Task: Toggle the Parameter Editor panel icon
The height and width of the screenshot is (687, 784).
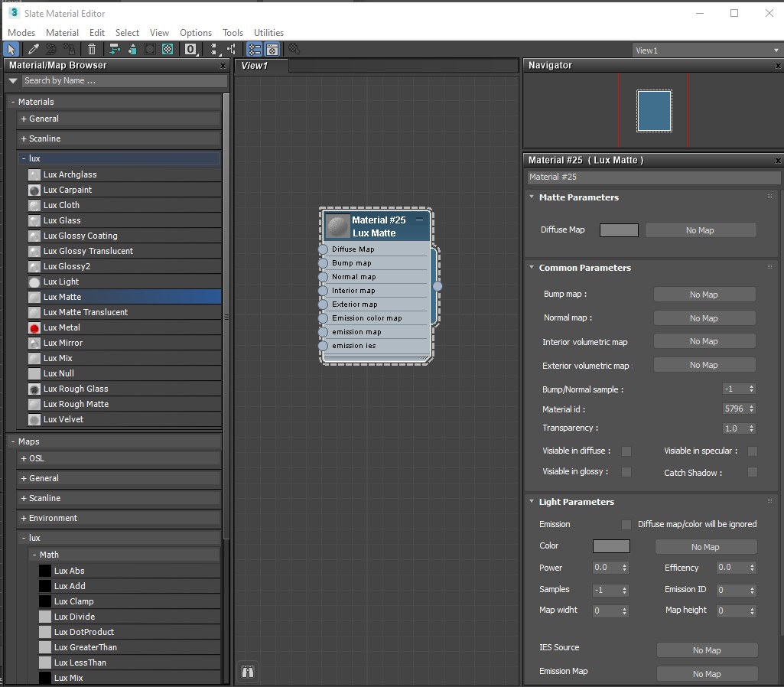Action: 272,50
